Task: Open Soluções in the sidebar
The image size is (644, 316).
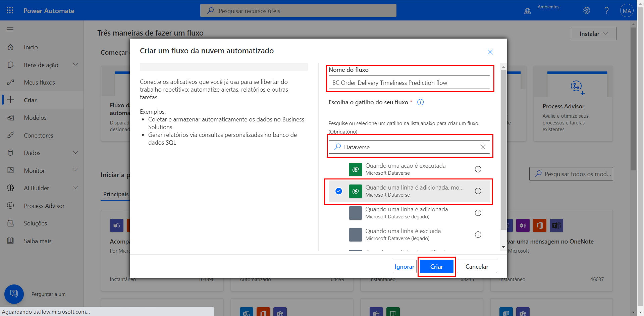Action: coord(42,223)
